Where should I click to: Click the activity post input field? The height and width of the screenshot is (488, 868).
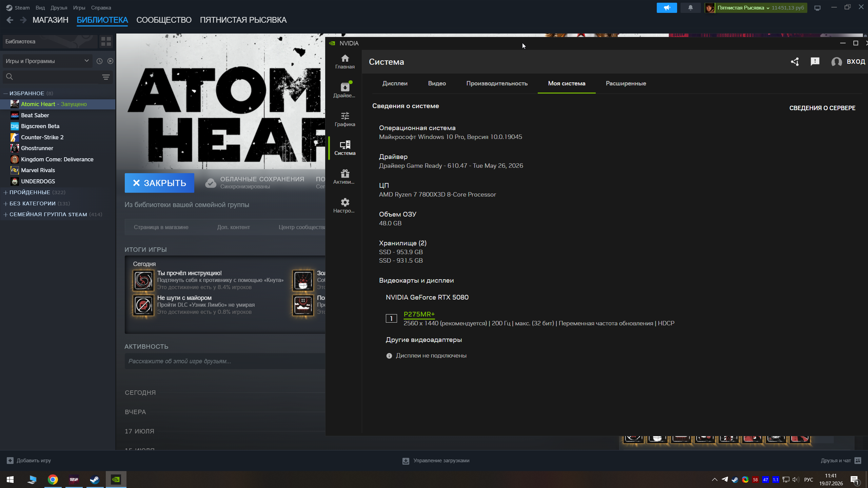click(x=225, y=361)
